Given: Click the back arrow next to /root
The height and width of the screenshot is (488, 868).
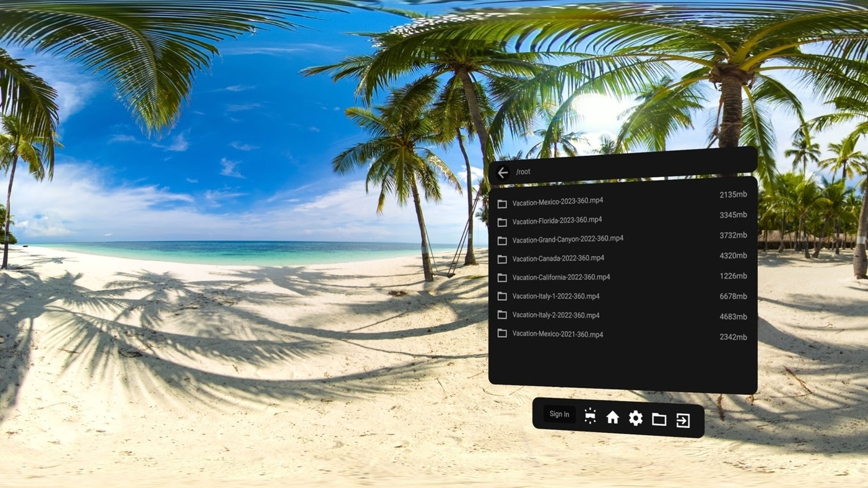Looking at the screenshot, I should pos(503,173).
